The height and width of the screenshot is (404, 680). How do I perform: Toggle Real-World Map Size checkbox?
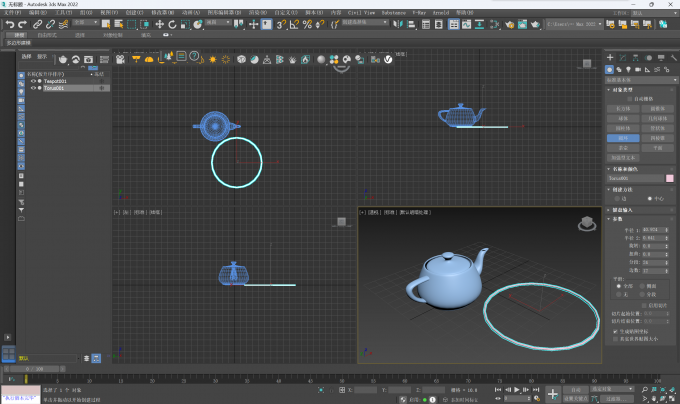tap(615, 339)
